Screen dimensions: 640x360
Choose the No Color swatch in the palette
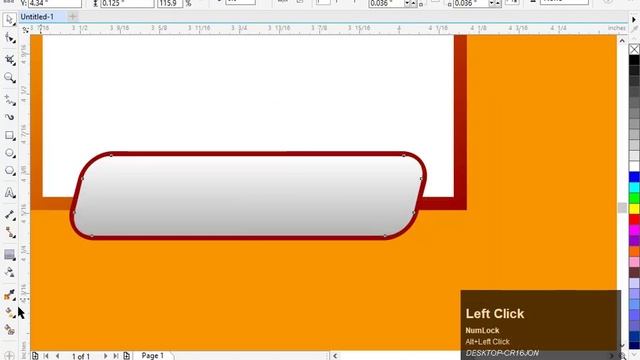(634, 49)
